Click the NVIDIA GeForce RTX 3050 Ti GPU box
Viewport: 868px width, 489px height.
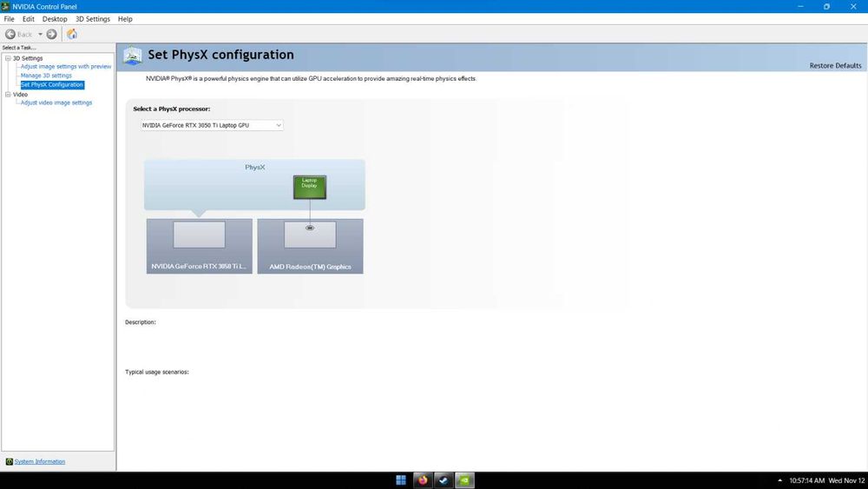point(200,246)
